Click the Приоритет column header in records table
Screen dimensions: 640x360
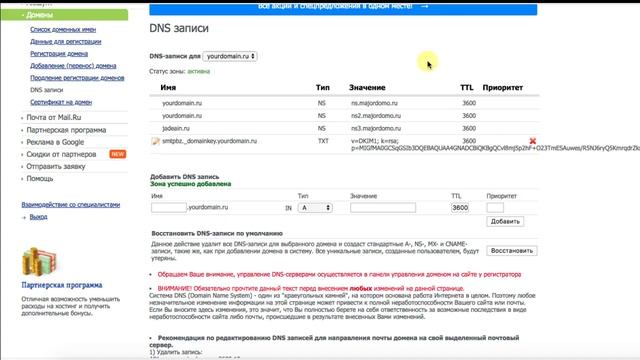coord(502,88)
